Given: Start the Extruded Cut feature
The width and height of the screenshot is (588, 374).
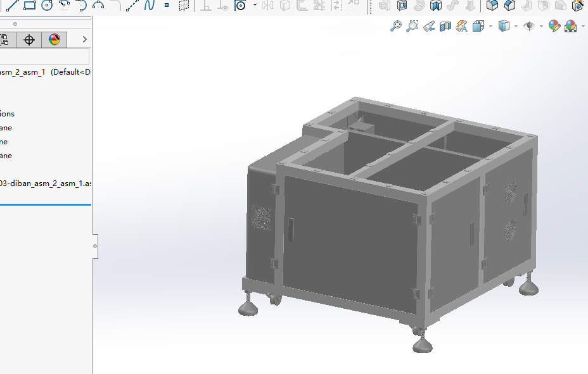Looking at the screenshot, I should pyautogui.click(x=402, y=5).
